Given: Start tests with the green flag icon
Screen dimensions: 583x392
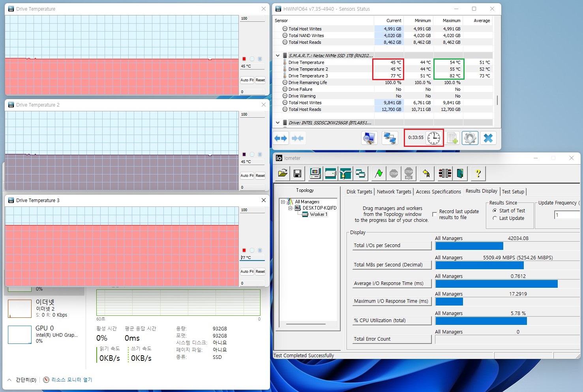Looking at the screenshot, I should point(379,173).
